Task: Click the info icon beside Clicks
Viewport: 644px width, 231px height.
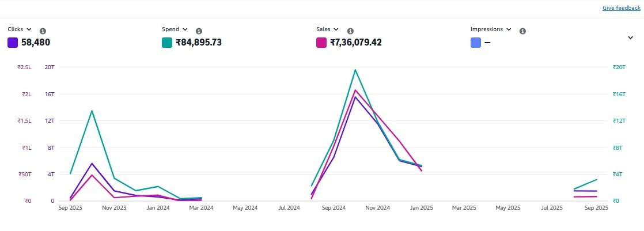Action: [x=43, y=31]
